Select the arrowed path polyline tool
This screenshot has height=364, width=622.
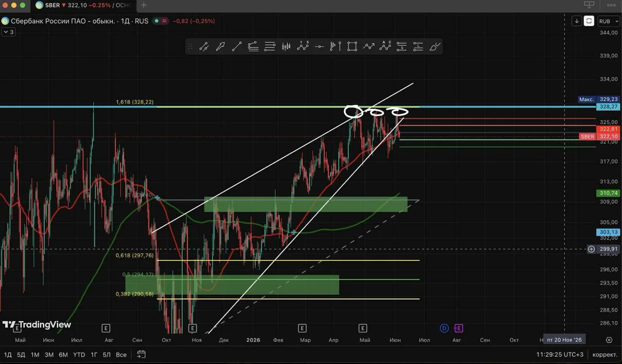coord(369,47)
